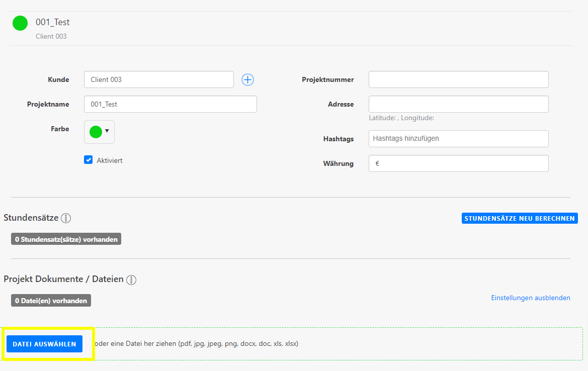Viewport: 588px width, 371px height.
Task: Click the plus icon next to Kunde
Action: [247, 79]
